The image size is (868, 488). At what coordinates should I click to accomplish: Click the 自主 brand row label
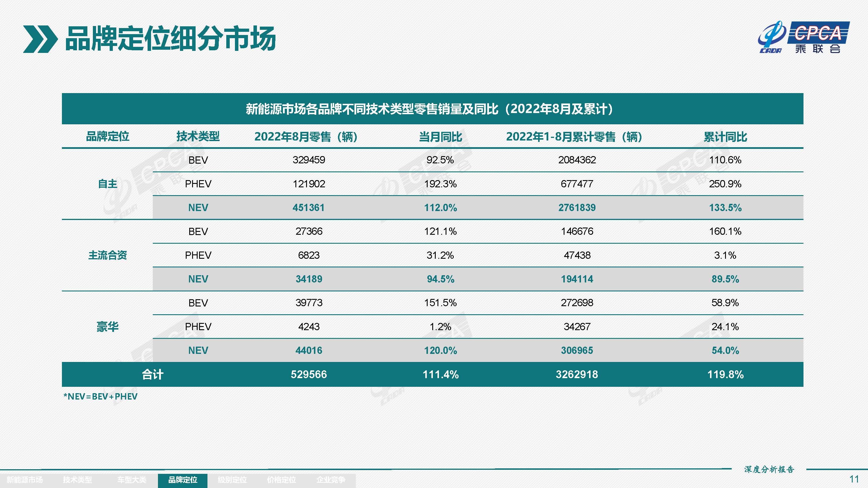click(x=108, y=184)
